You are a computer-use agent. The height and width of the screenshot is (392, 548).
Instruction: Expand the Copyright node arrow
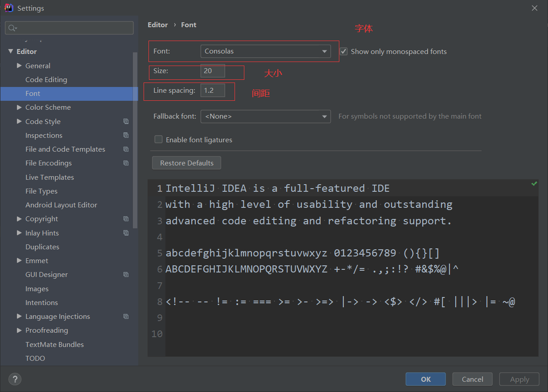point(19,219)
